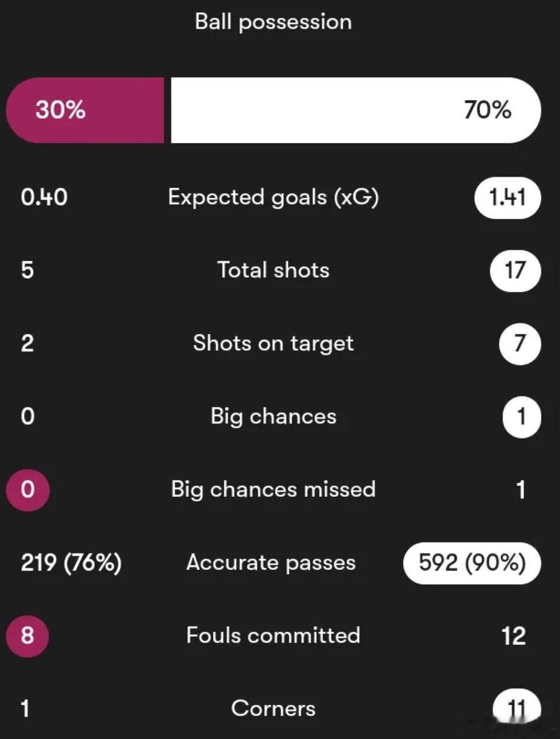Click the Fouls committed label
This screenshot has width=560, height=739.
(x=273, y=636)
